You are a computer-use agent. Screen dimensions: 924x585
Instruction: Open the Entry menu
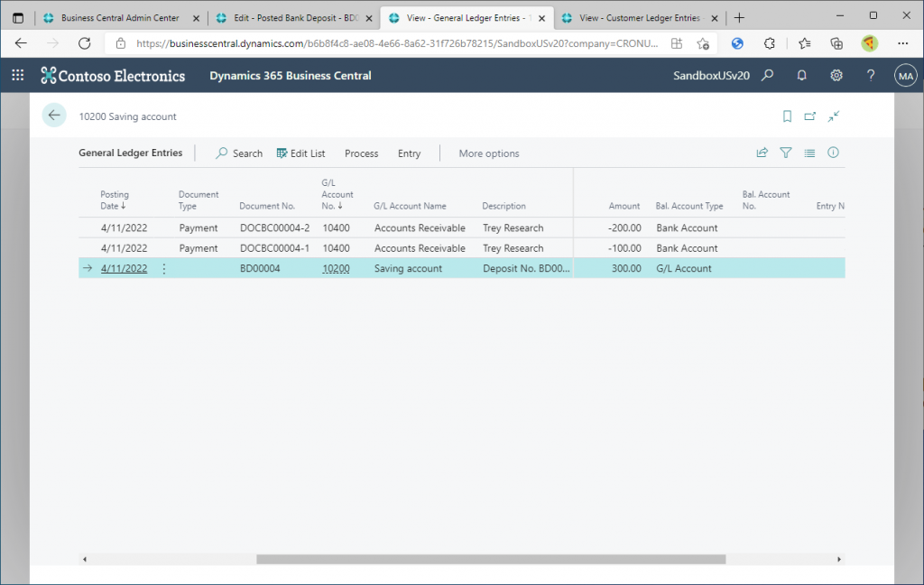pos(409,153)
